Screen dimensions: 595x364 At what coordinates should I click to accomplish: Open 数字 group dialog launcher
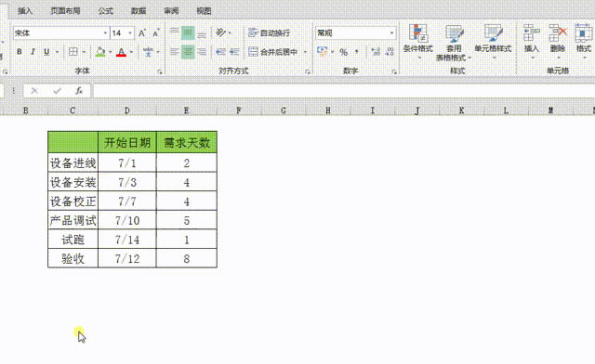394,71
